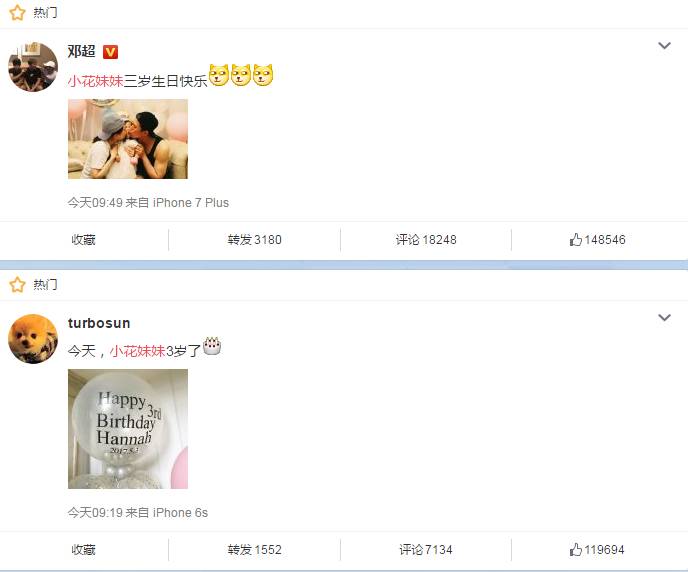Click the star icon above 邓超's post
Image resolution: width=688 pixels, height=572 pixels.
click(x=18, y=13)
